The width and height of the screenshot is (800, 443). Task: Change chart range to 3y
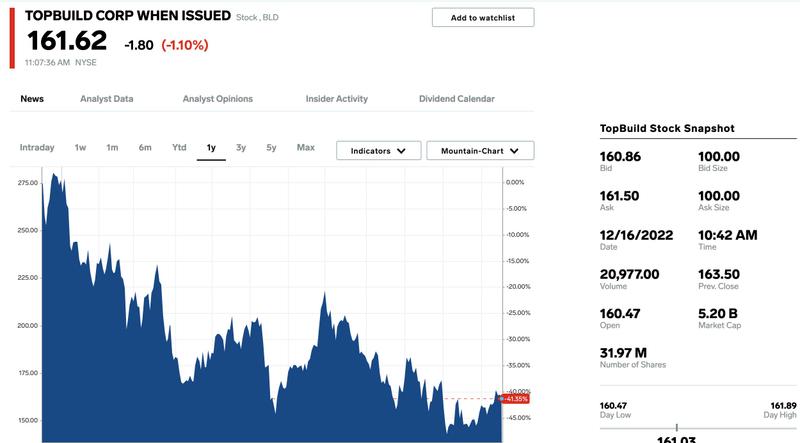241,147
